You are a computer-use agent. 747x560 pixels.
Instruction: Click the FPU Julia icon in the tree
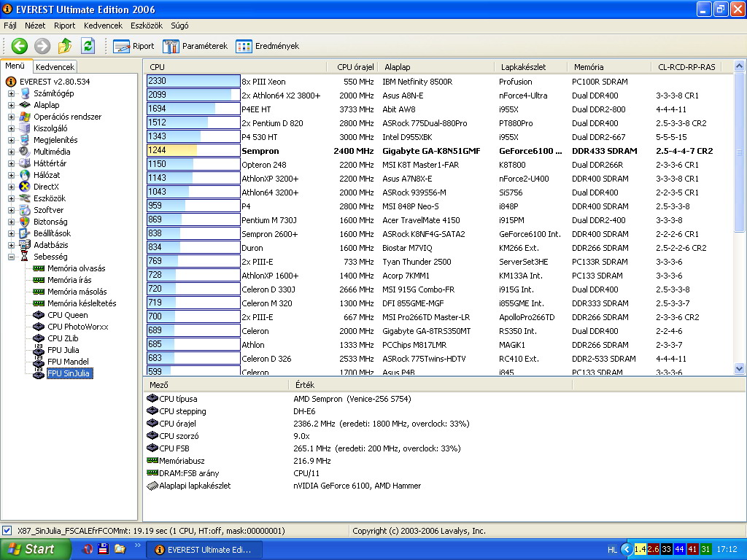[39, 350]
